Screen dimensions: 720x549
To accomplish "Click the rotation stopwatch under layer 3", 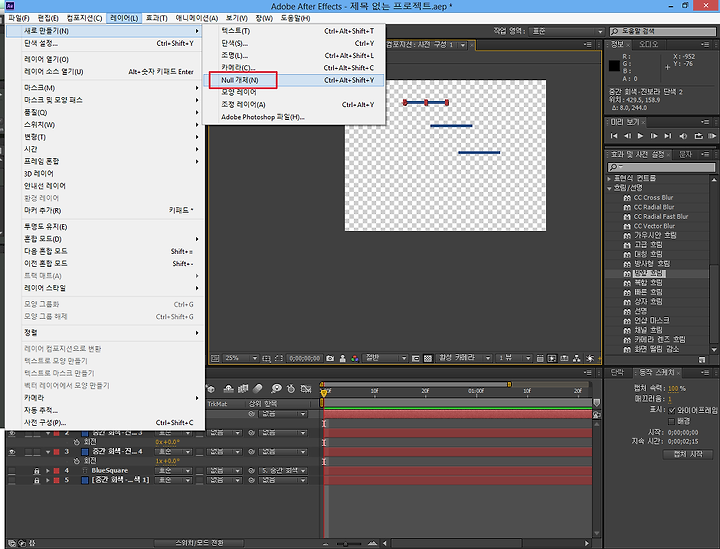I will tap(77, 461).
